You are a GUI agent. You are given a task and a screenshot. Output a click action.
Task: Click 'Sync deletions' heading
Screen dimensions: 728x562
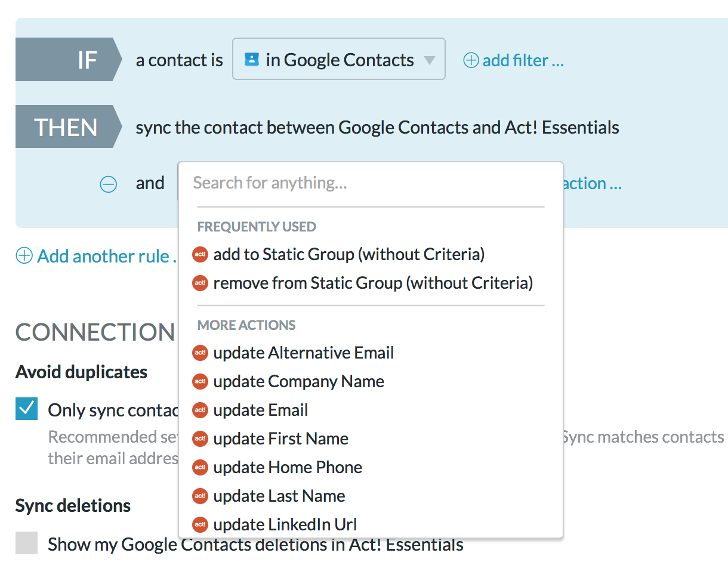coord(73,506)
